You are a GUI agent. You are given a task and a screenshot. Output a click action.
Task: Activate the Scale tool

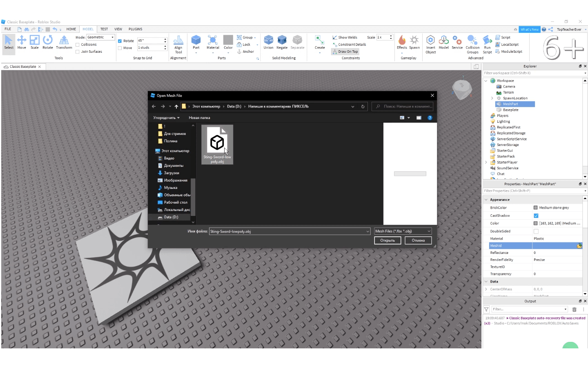click(x=35, y=43)
